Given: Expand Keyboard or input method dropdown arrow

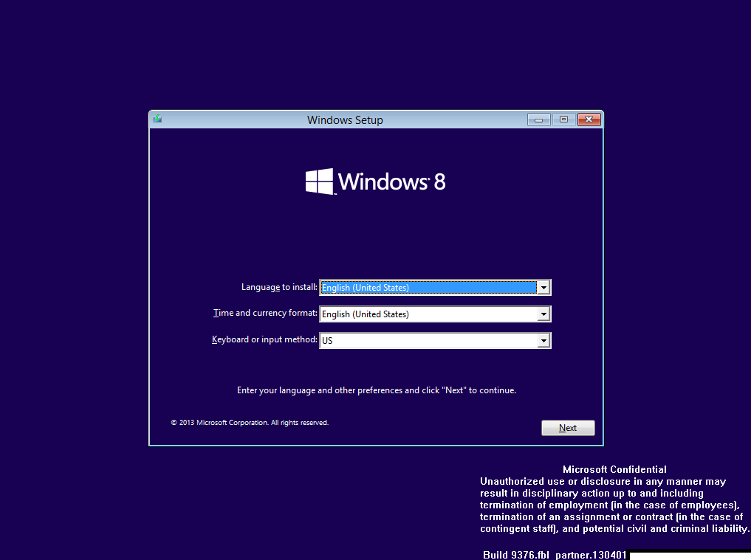Looking at the screenshot, I should point(543,341).
